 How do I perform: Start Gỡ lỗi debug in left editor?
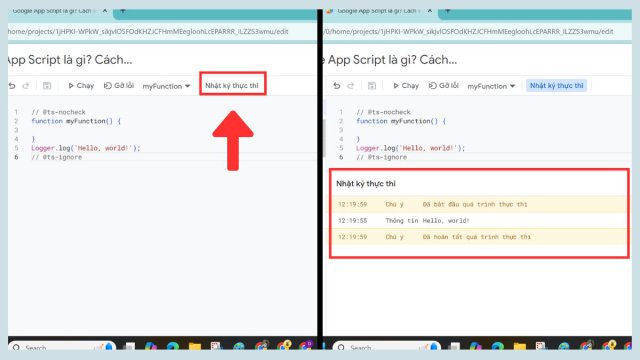pyautogui.click(x=119, y=86)
